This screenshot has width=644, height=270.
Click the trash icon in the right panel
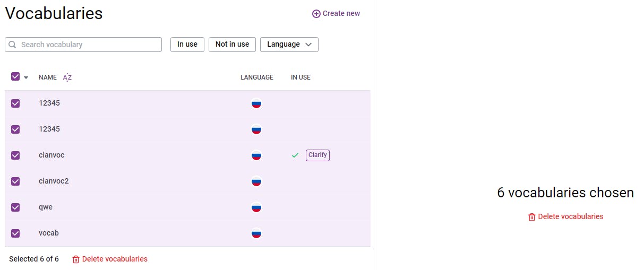(531, 217)
